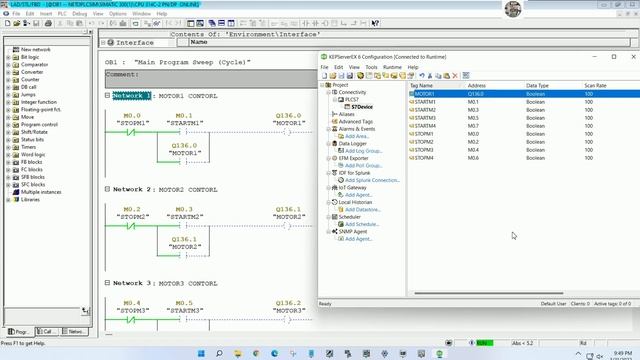
Task: Click Open project icon in KEPServerEX toolbar
Action: 333,76
